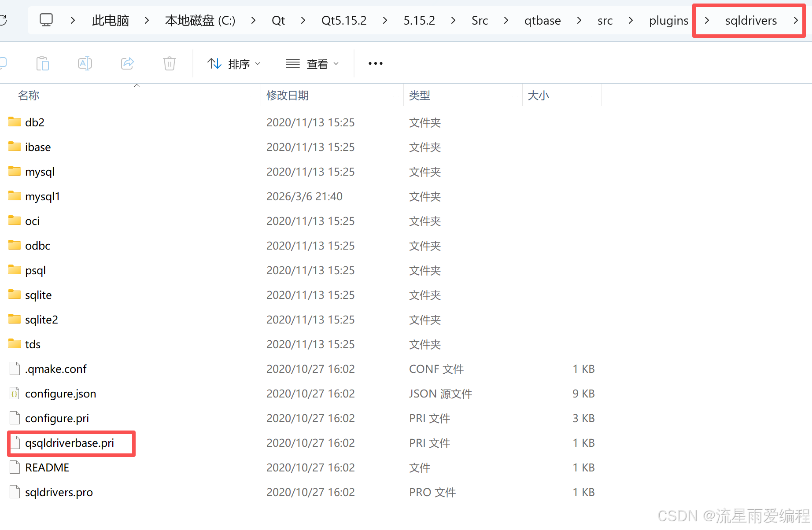Navigate to plugins breadcrumb
This screenshot has width=812, height=530.
coord(668,20)
